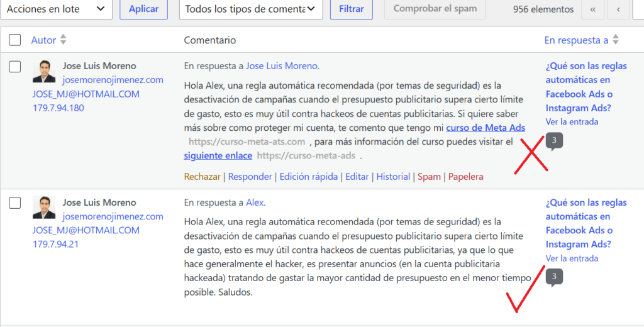Click IP address 179.7.94.21
644x327 pixels.
(55, 245)
